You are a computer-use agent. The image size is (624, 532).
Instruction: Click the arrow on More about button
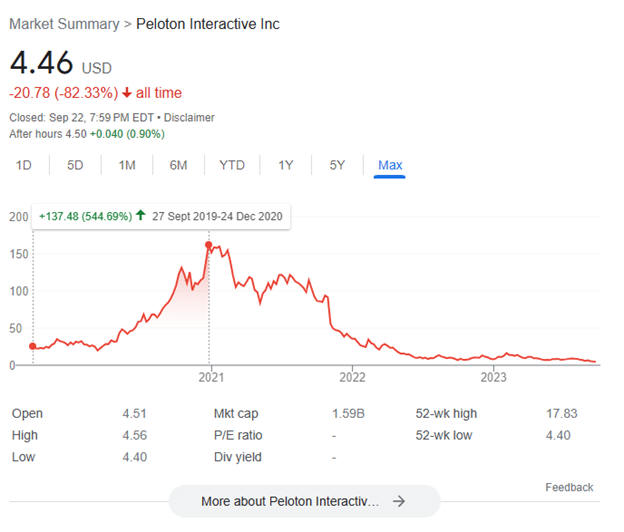point(399,501)
